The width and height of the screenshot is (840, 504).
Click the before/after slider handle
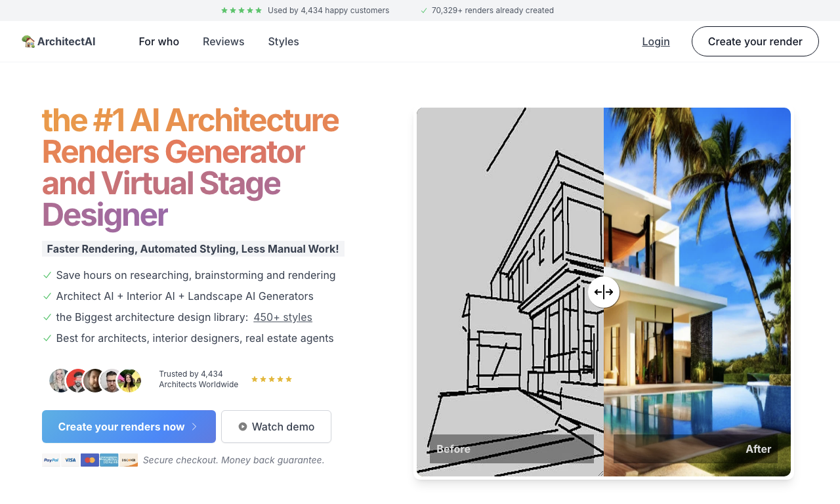[604, 292]
